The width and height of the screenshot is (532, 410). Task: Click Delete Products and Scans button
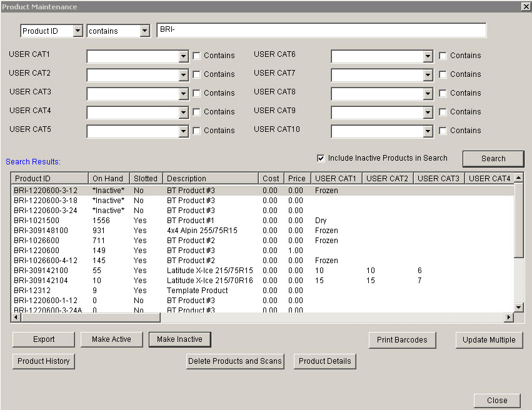pyautogui.click(x=235, y=361)
